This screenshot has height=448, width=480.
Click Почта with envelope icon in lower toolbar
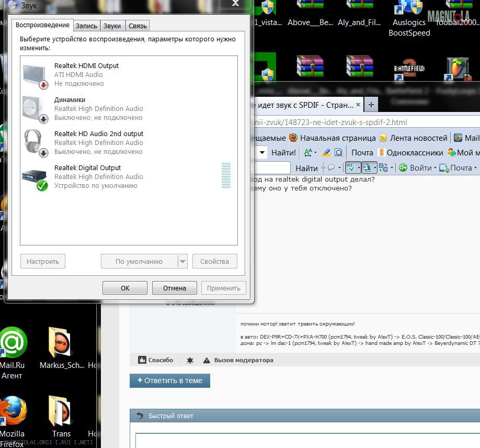click(x=456, y=167)
